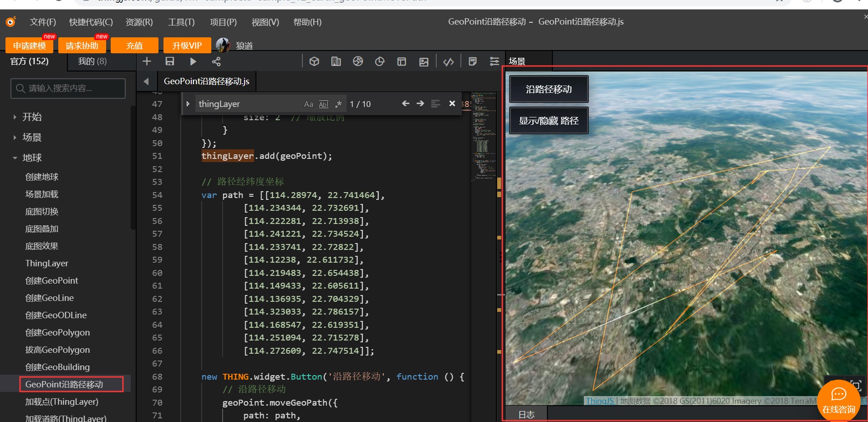Focus the sidebar search input field
This screenshot has height=422, width=868.
click(x=68, y=88)
